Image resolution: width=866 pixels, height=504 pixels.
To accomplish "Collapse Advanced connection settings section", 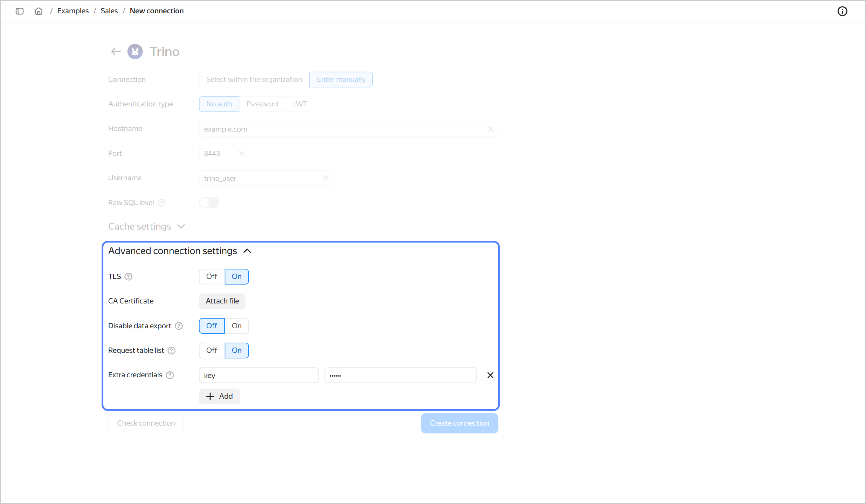I will (180, 251).
